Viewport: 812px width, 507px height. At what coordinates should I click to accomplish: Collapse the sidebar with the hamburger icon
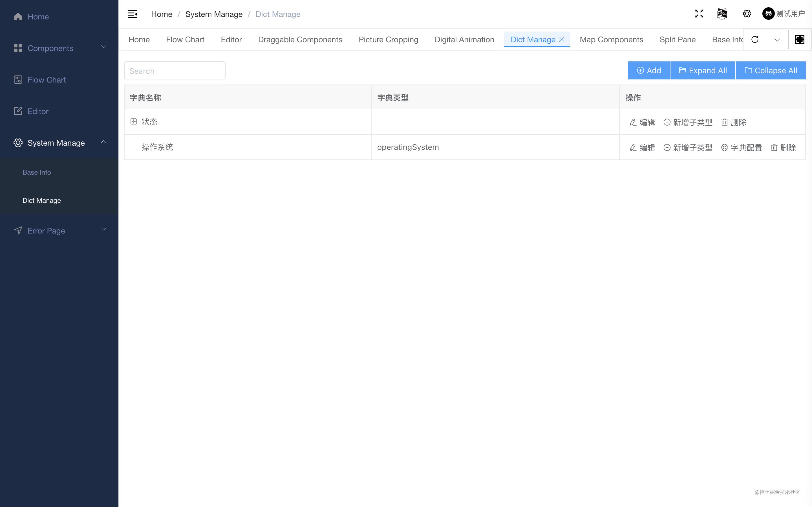point(133,14)
